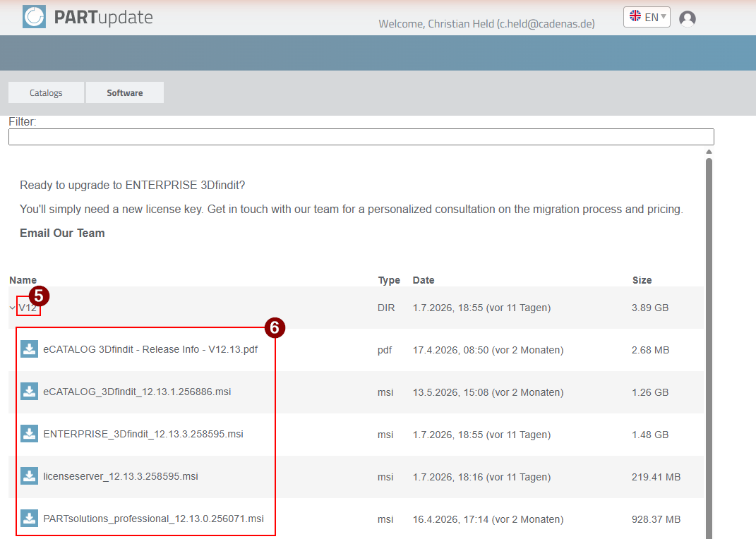The width and height of the screenshot is (756, 539).
Task: Click eCATALOG 3Dfindit - Release Info - V12.13.pdf filename
Action: click(150, 349)
